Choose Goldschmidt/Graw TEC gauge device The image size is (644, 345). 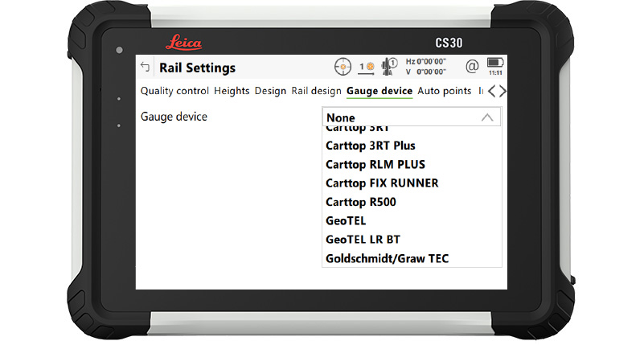pyautogui.click(x=387, y=258)
